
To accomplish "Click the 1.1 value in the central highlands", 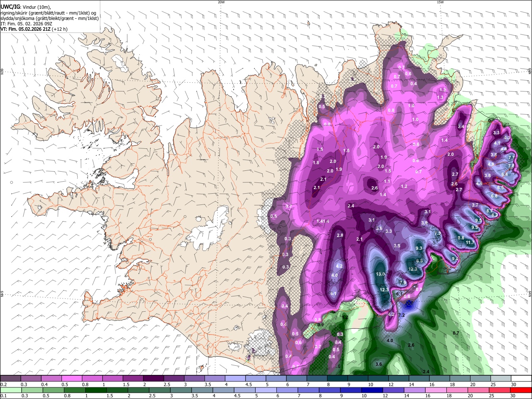I will (387, 182).
